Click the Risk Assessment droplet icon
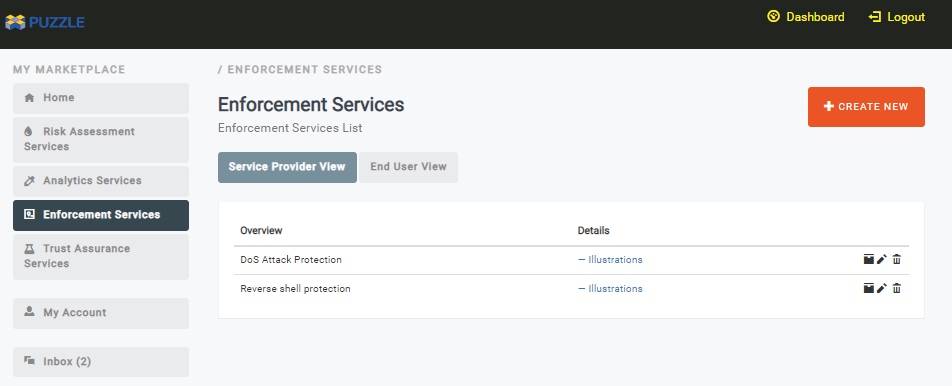This screenshot has width=952, height=386. coord(28,132)
